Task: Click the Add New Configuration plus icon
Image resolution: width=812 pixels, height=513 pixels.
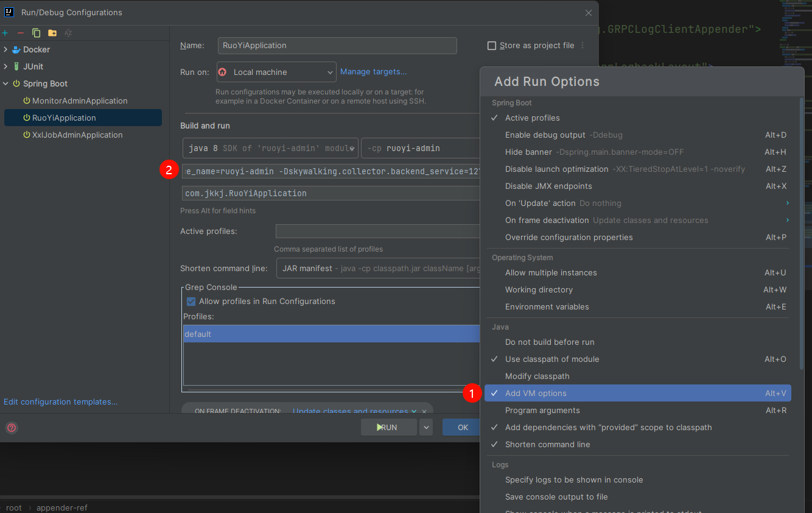Action: [x=5, y=33]
